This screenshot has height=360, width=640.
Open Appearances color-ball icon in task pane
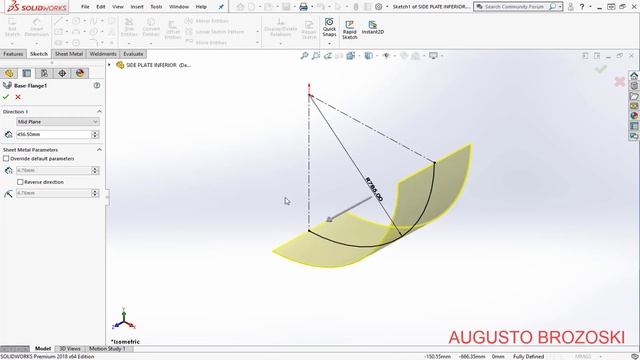pyautogui.click(x=634, y=116)
